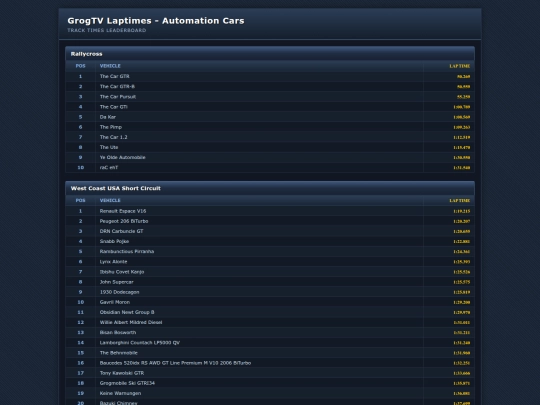Select "The Car GTi" vehicle name

click(114, 107)
